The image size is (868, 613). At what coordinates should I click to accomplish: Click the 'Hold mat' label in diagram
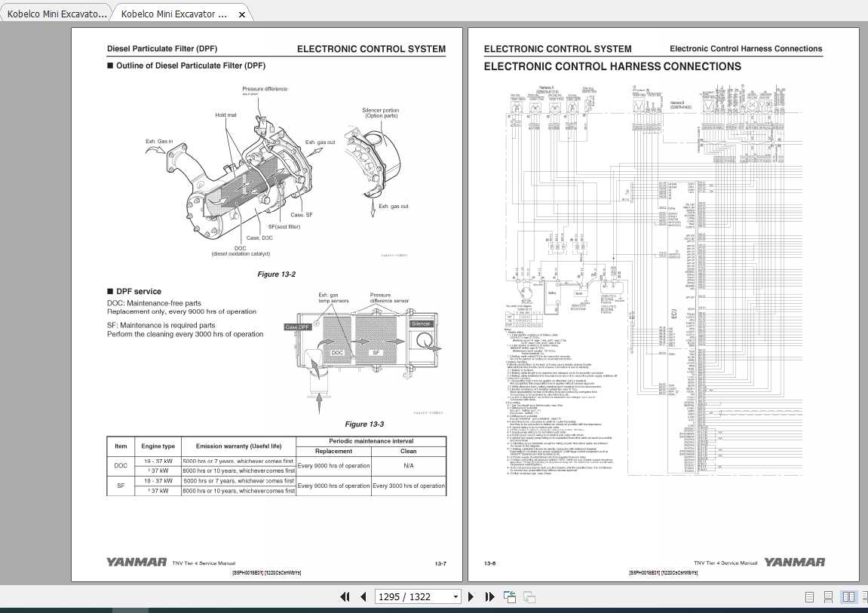click(x=225, y=115)
